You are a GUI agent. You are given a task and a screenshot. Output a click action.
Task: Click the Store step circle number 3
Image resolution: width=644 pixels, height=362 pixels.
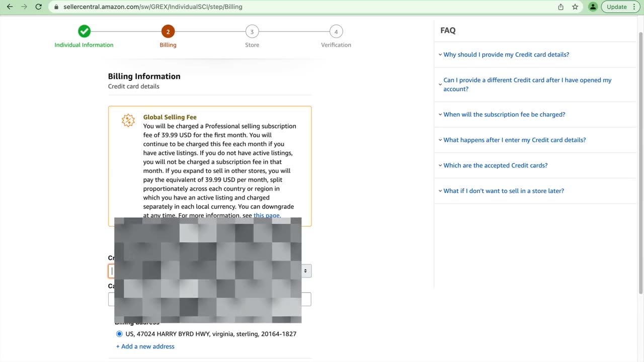252,32
